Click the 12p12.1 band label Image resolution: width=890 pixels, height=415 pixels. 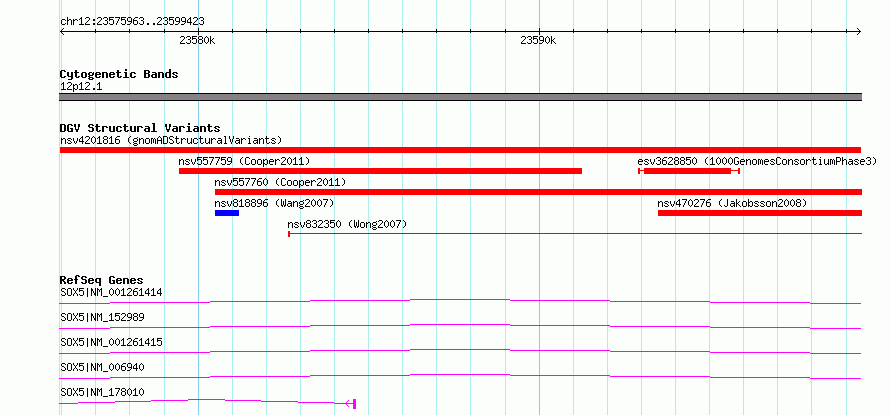pos(81,87)
